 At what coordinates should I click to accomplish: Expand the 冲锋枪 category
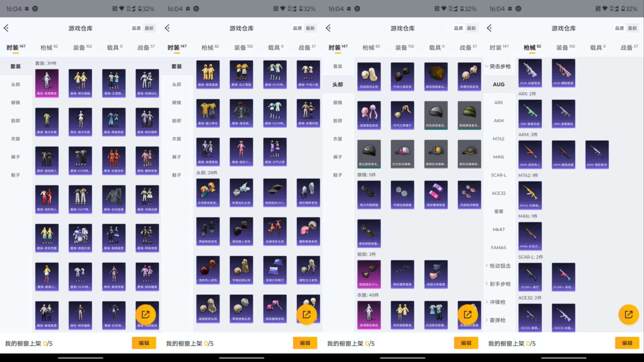point(495,302)
